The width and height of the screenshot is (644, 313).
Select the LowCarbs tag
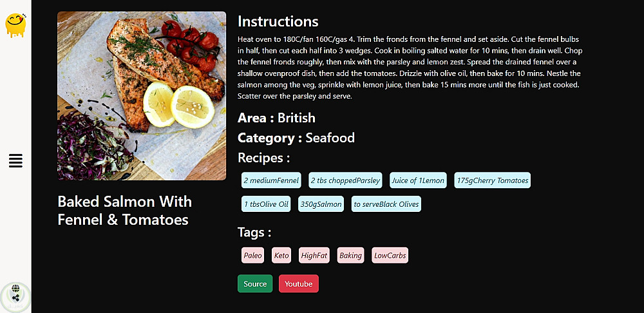390,256
